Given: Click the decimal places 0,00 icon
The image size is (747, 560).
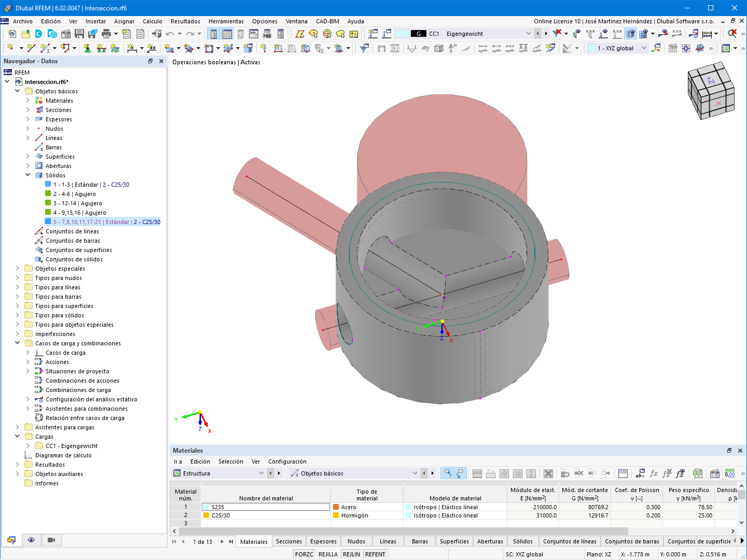Looking at the screenshot, I should [x=730, y=473].
